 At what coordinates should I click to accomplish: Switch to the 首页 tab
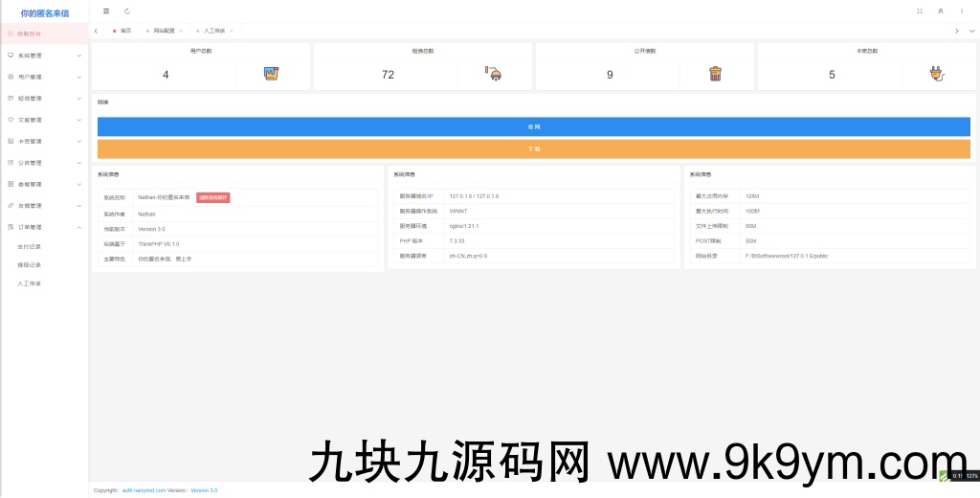point(122,31)
